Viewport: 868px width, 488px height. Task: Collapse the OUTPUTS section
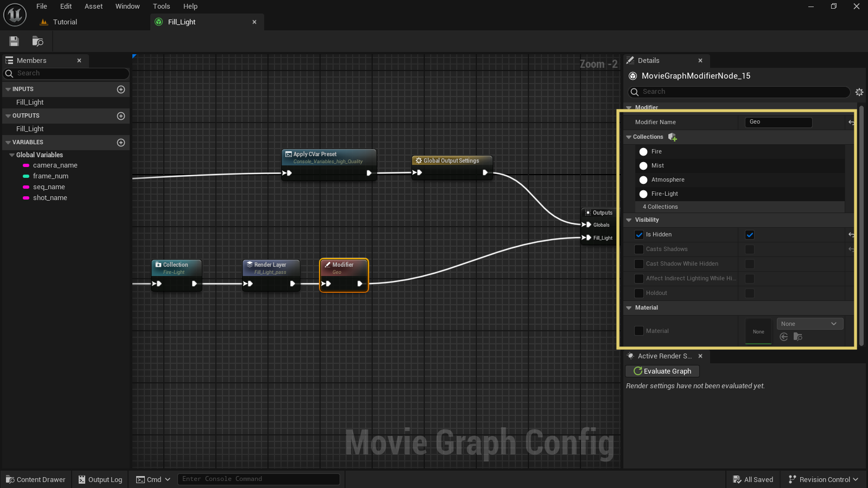point(8,116)
